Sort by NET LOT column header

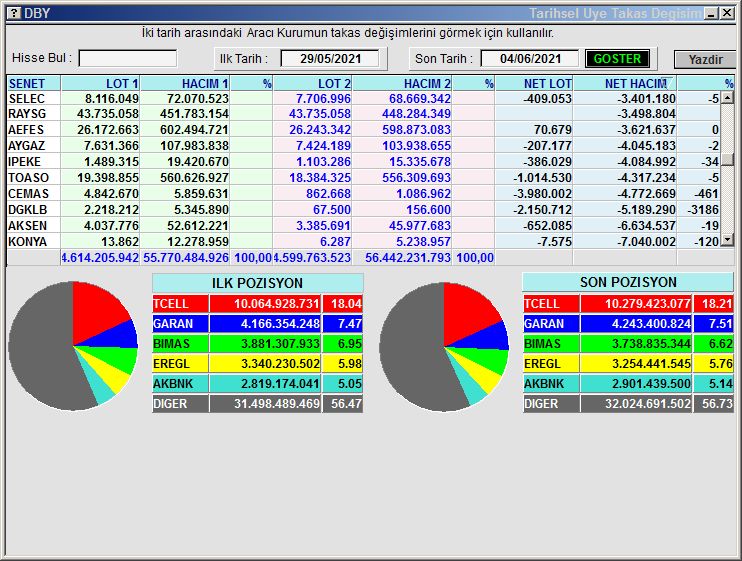click(x=534, y=84)
